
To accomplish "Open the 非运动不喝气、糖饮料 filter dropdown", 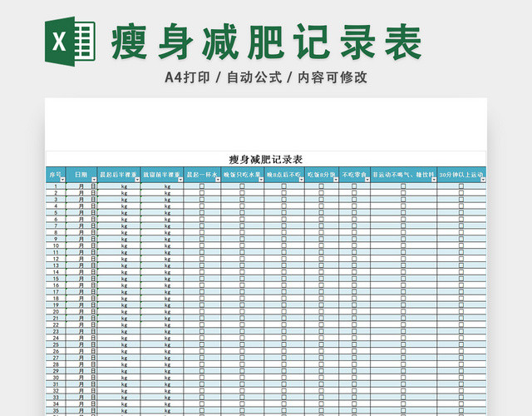I will pyautogui.click(x=434, y=180).
